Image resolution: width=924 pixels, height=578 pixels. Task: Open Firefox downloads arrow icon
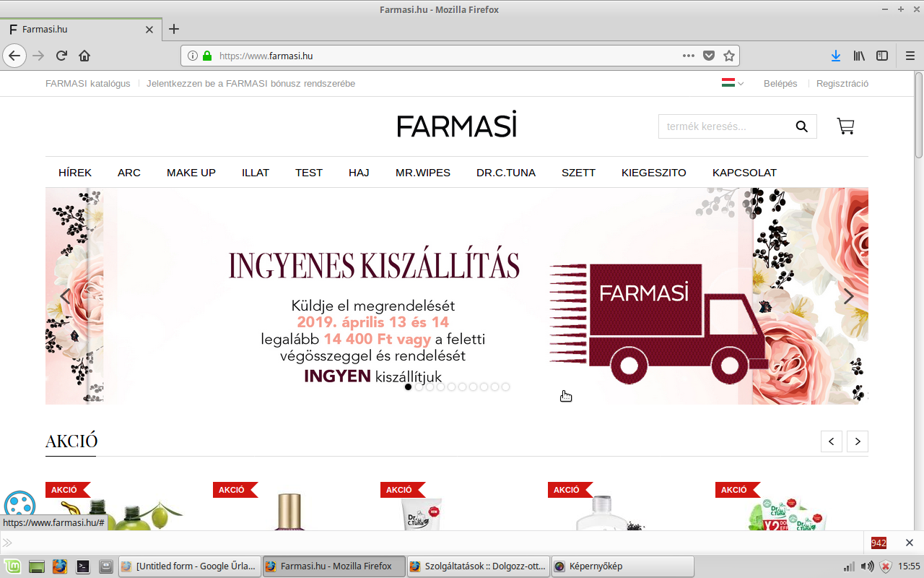coord(835,56)
